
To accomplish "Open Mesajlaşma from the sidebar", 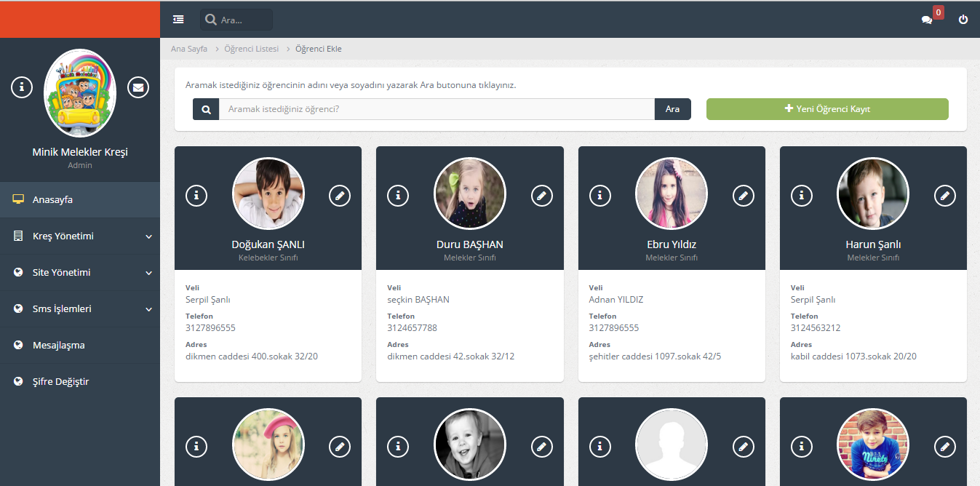I will tap(58, 346).
